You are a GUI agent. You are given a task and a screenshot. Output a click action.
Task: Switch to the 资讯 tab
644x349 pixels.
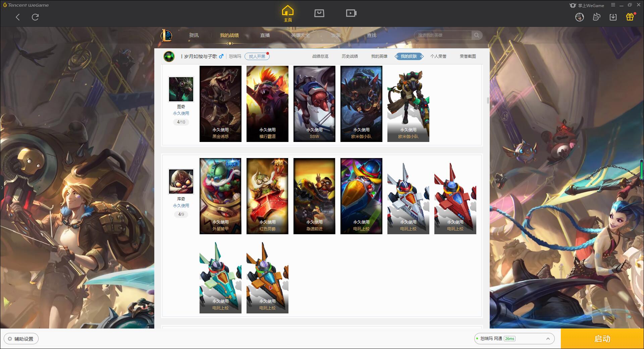[x=194, y=35]
